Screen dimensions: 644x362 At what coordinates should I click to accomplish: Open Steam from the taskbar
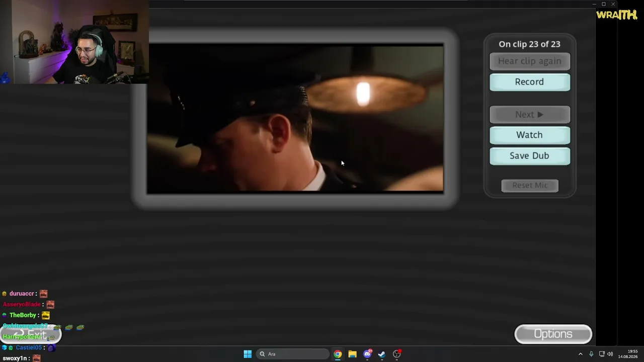(382, 354)
